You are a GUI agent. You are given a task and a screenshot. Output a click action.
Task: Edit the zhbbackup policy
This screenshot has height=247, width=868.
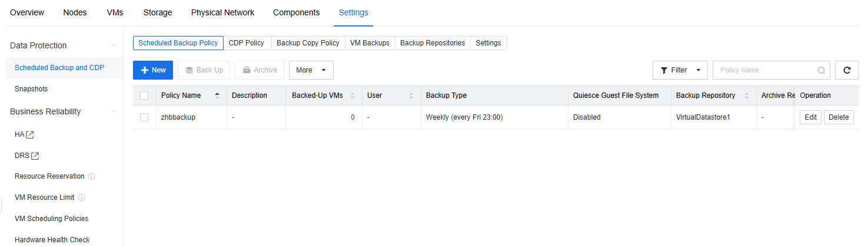810,117
